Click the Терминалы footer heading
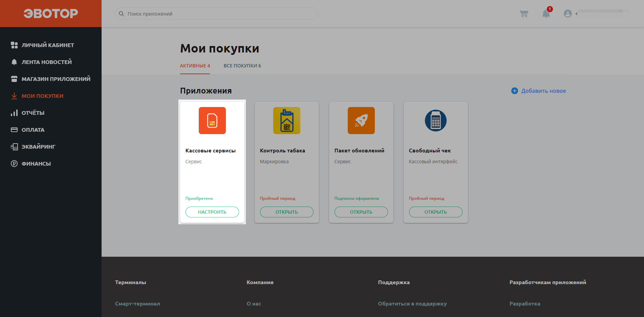 pyautogui.click(x=131, y=282)
